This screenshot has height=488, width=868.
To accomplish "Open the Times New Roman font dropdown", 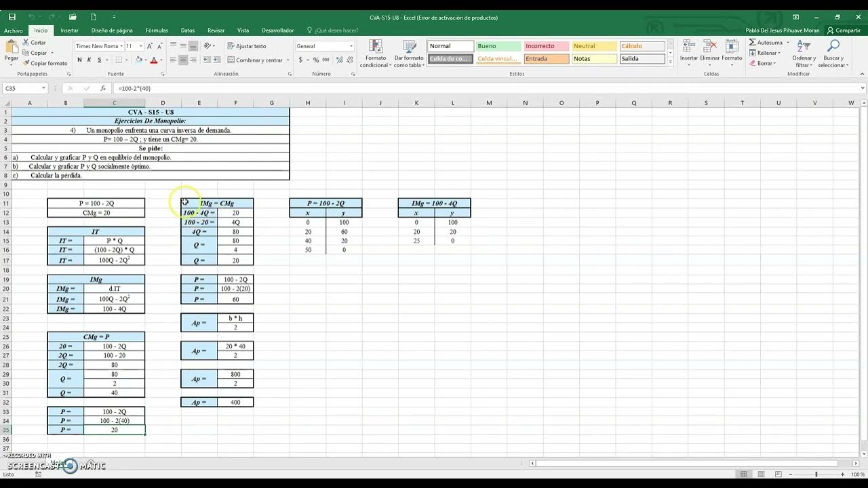I will click(121, 46).
